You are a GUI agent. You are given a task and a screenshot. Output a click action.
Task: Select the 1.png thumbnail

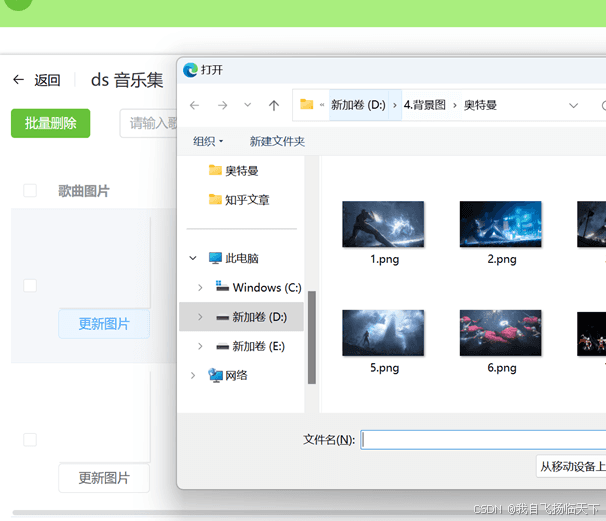coord(383,224)
